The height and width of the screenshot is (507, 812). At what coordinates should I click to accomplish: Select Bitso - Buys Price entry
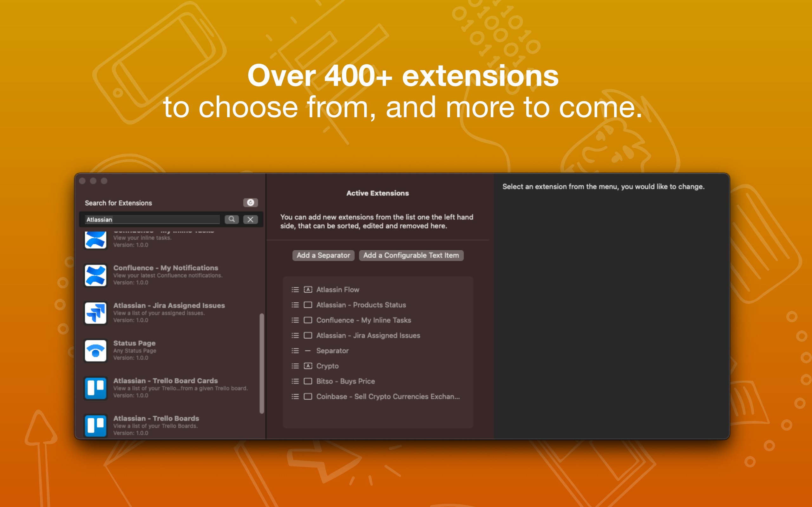pyautogui.click(x=345, y=381)
